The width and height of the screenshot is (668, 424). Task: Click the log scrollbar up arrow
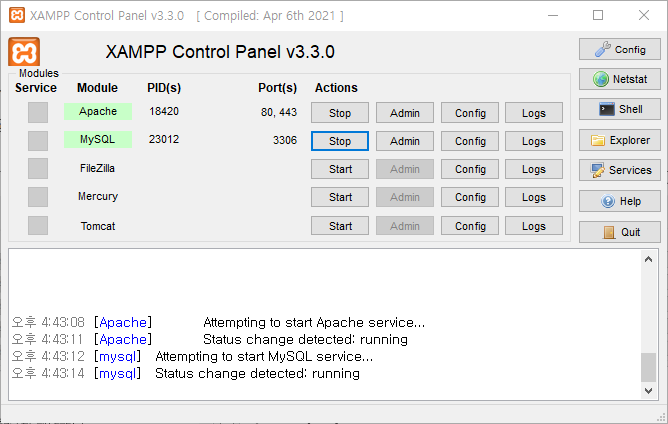(648, 259)
